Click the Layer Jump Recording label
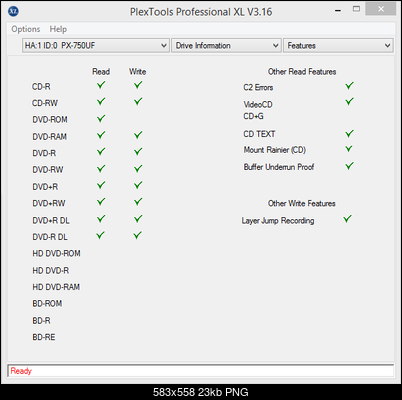 (278, 221)
